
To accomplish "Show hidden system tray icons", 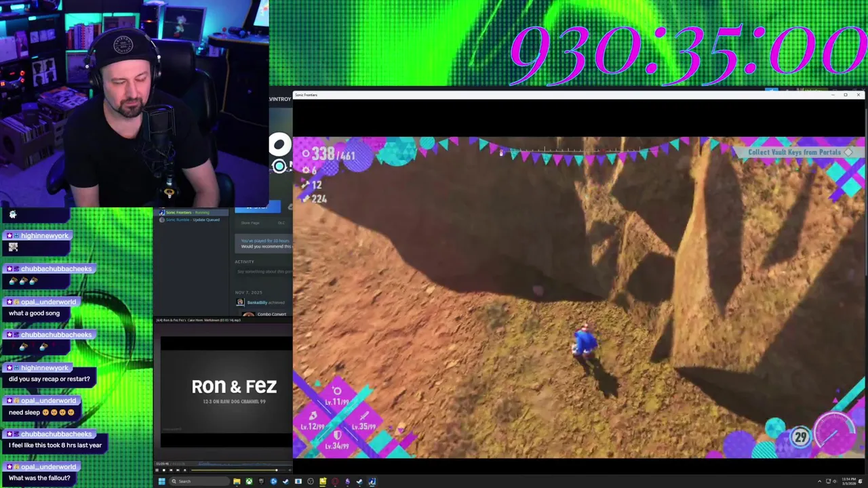I will click(819, 481).
